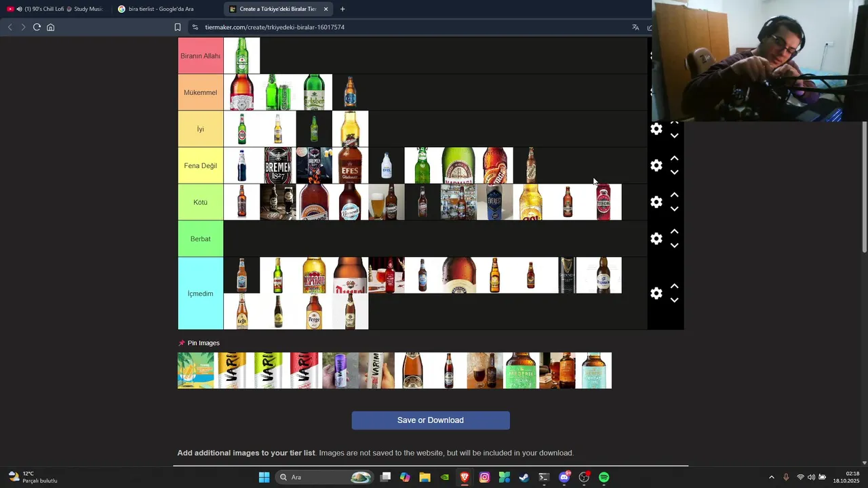Open settings gear for İyi tier

coord(656,129)
